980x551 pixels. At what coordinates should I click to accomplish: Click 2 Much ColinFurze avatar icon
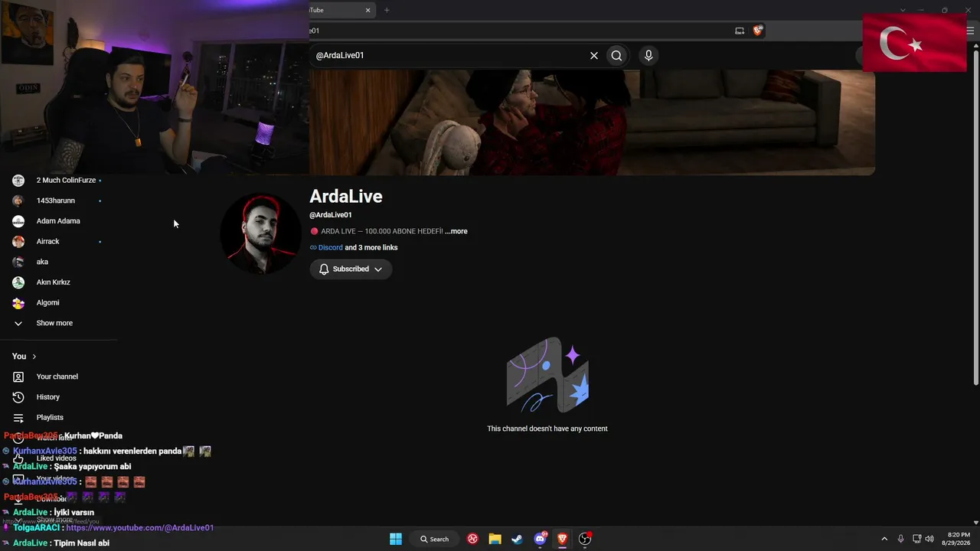(18, 181)
